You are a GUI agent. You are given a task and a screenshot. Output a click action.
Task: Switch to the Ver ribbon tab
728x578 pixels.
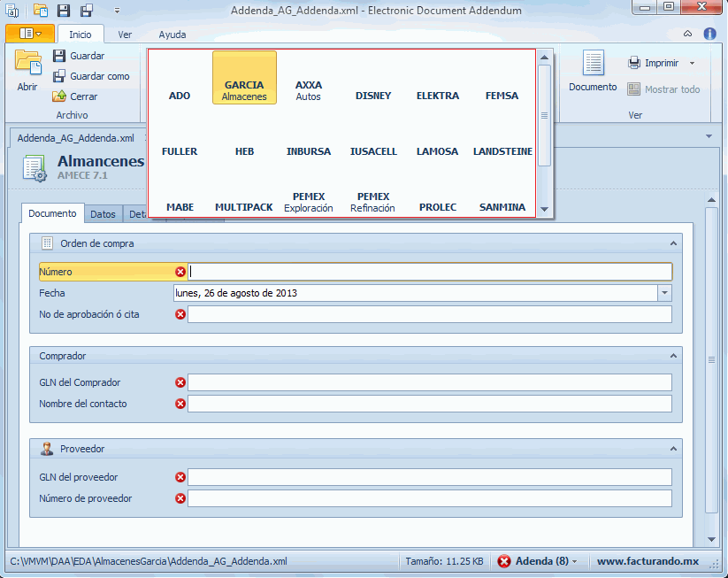point(125,35)
